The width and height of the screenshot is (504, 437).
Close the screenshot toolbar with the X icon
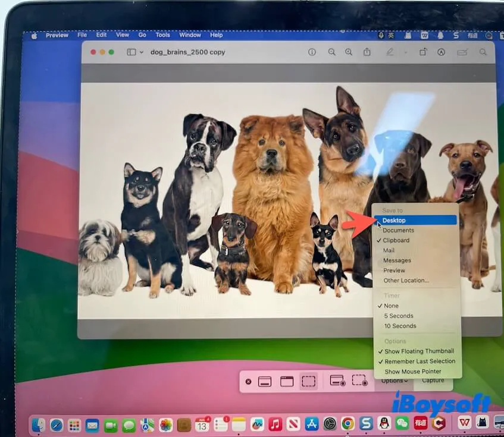[248, 382]
